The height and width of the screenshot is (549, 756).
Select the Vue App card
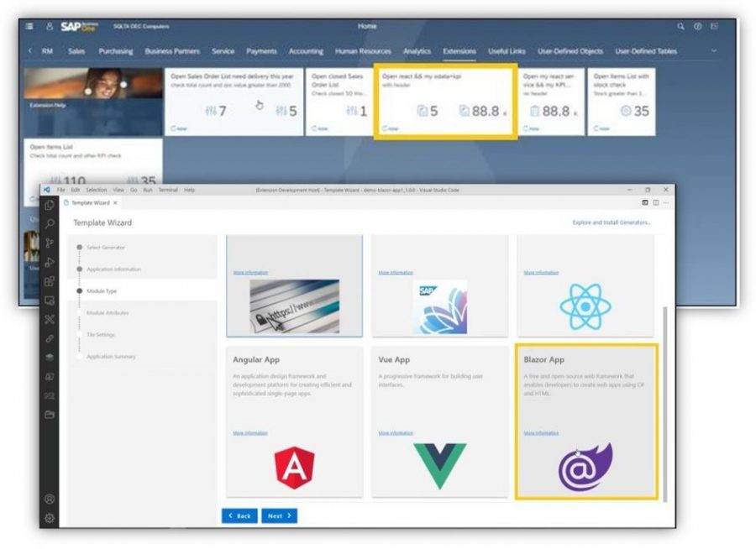pyautogui.click(x=439, y=421)
